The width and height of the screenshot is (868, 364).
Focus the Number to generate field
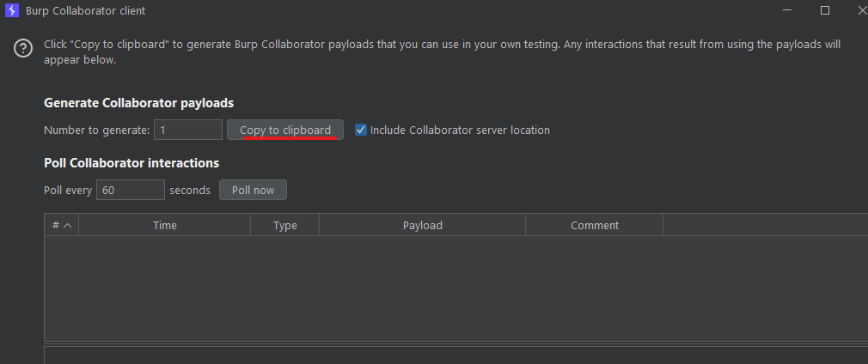click(x=188, y=130)
